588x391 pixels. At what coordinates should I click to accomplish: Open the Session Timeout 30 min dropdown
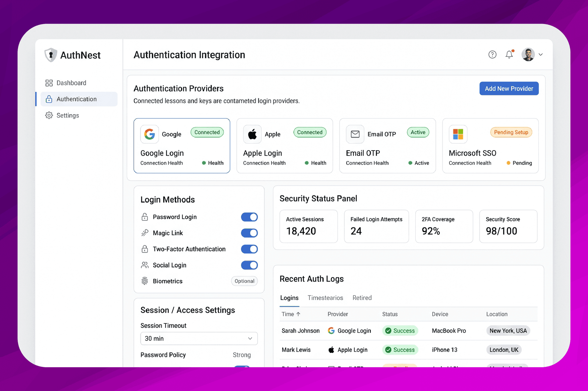click(x=199, y=338)
